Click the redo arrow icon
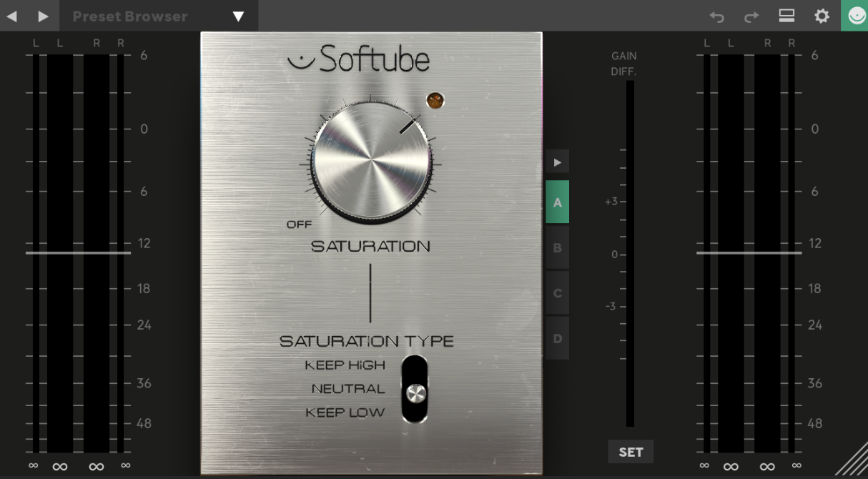This screenshot has height=479, width=868. point(751,16)
